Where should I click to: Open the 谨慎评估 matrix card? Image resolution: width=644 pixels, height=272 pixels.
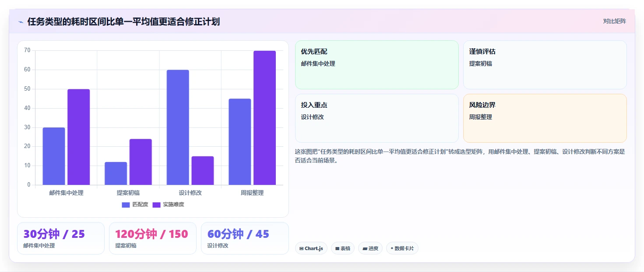point(545,65)
